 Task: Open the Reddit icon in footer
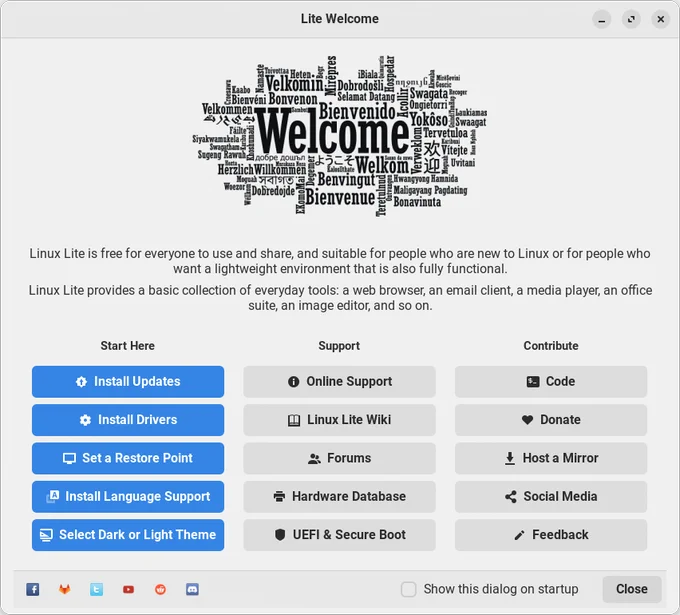(160, 589)
